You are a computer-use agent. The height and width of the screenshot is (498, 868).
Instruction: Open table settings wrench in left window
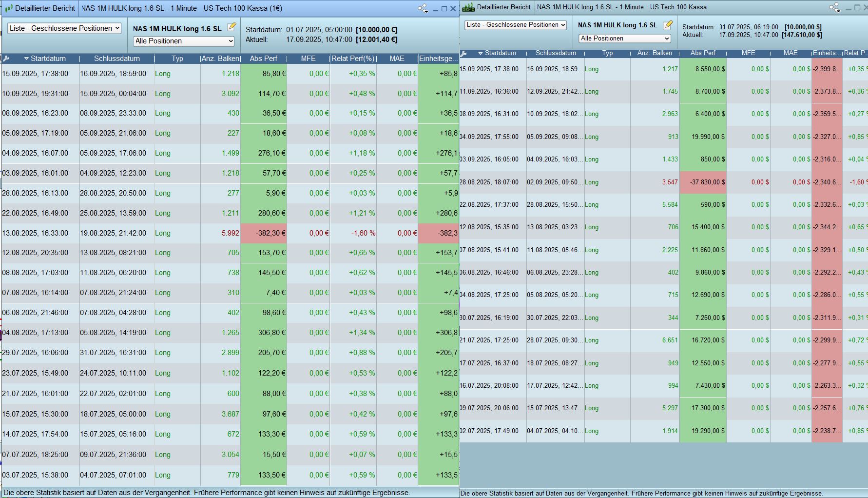click(6, 59)
